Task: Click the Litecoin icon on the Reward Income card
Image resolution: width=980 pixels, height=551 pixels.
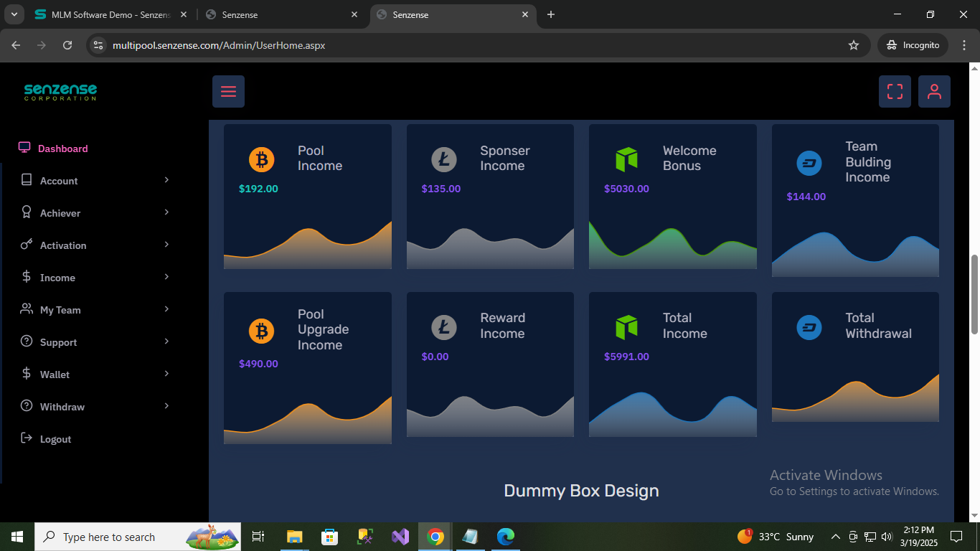Action: tap(444, 327)
